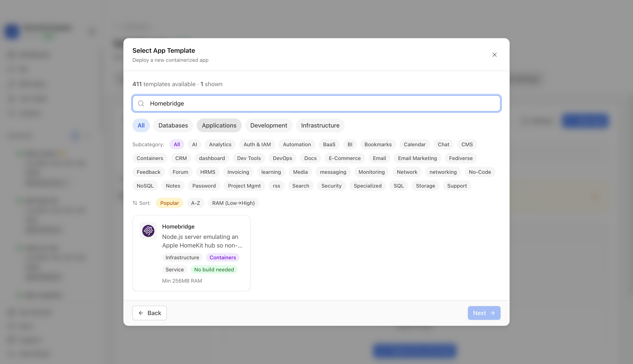The width and height of the screenshot is (633, 364).
Task: Filter by AI subcategory
Action: click(194, 144)
